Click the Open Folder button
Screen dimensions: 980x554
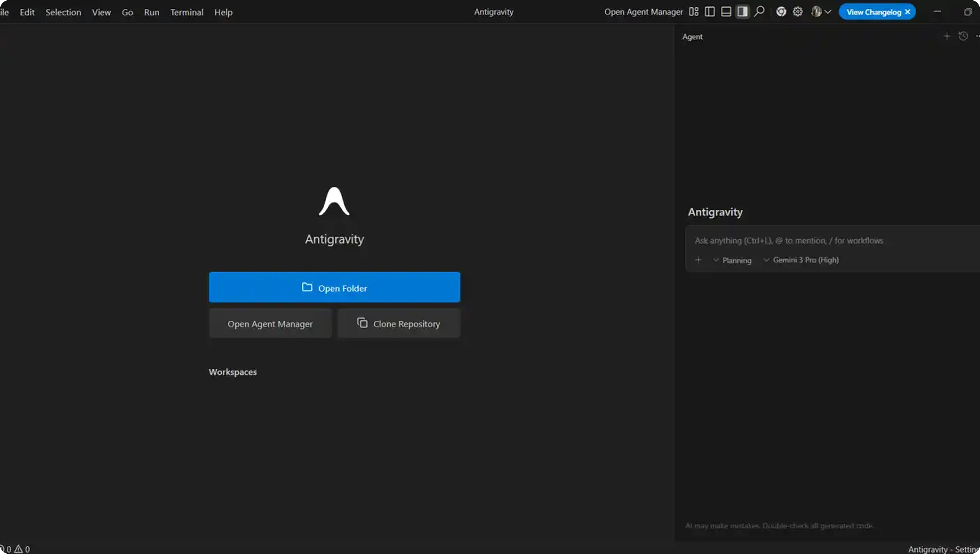point(334,288)
